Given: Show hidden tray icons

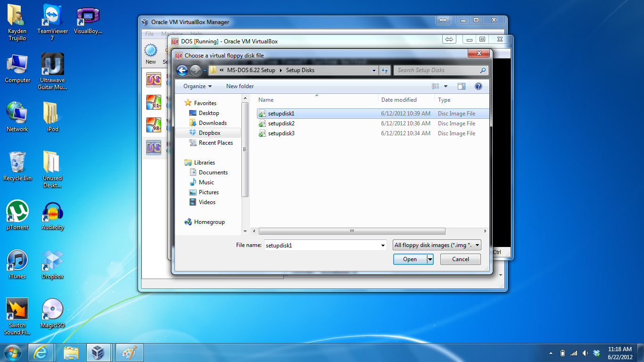Looking at the screenshot, I should point(551,353).
